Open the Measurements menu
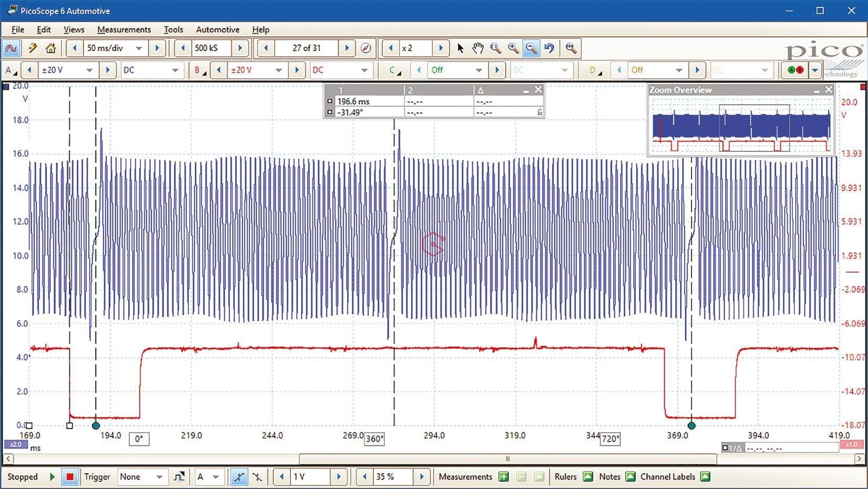868x489 pixels. [x=124, y=30]
